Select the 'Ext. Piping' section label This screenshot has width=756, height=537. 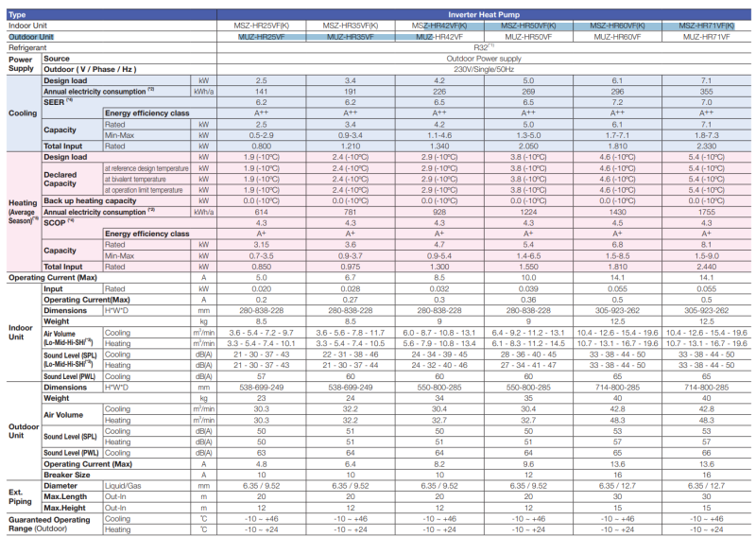[x=20, y=497]
